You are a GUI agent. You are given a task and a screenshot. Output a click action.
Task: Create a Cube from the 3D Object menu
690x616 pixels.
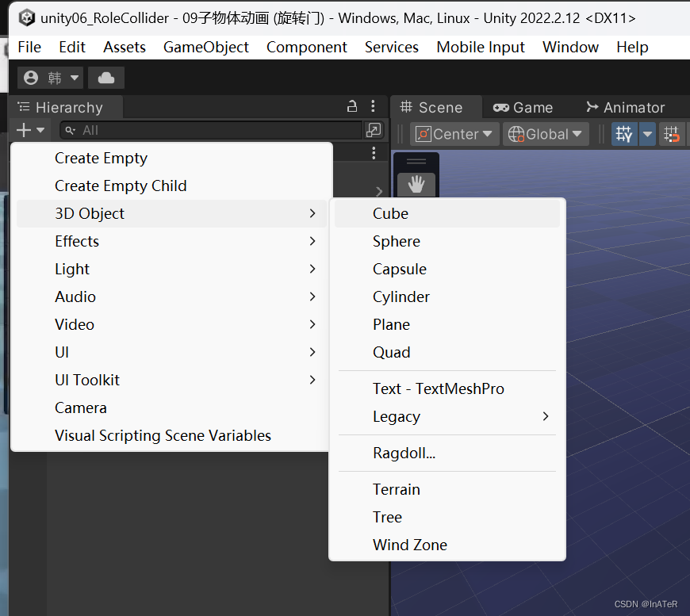pyautogui.click(x=390, y=213)
